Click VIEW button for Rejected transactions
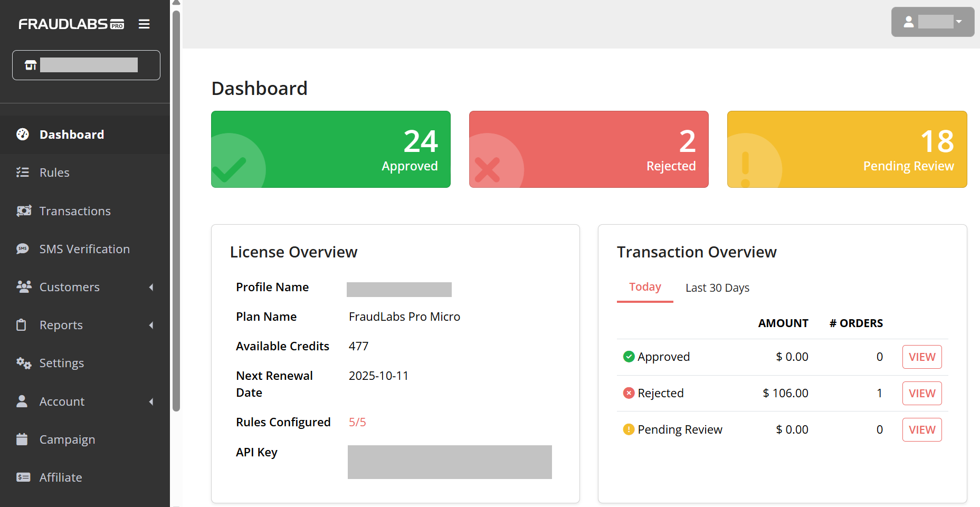 point(921,394)
